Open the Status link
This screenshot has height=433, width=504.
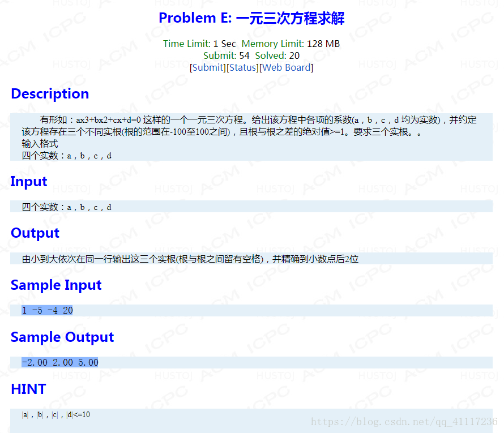(243, 68)
